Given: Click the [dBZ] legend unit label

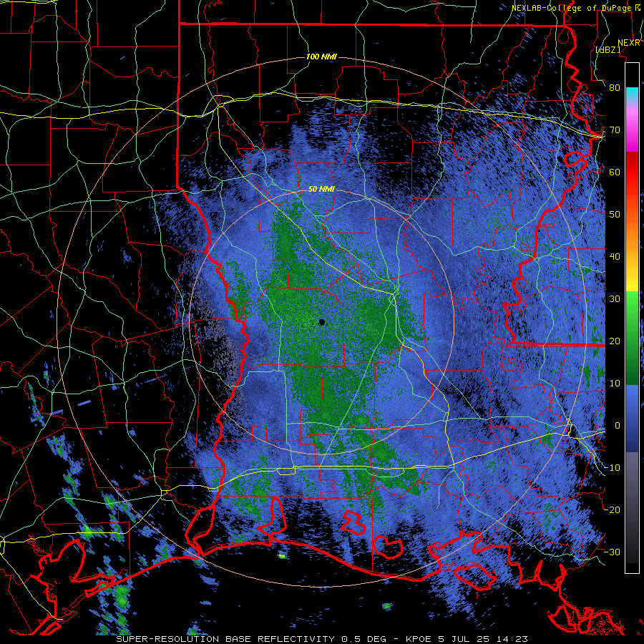Looking at the screenshot, I should [x=608, y=49].
